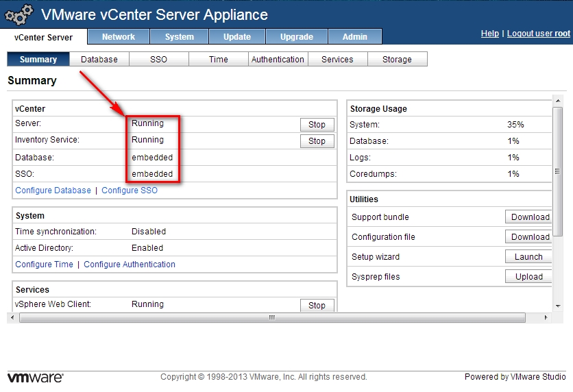Click the Time synchronization value Disabled
The image size is (573, 392).
(x=149, y=231)
